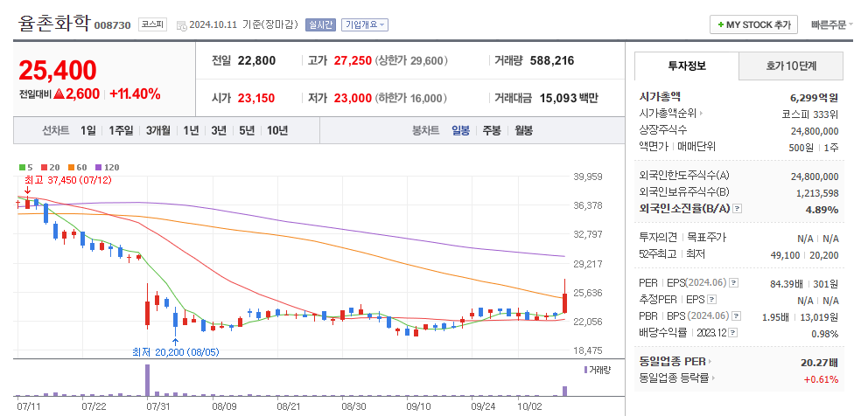Click the green plus icon in MY STOCK 추가
Screen dimensions: 868x416
tap(721, 24)
